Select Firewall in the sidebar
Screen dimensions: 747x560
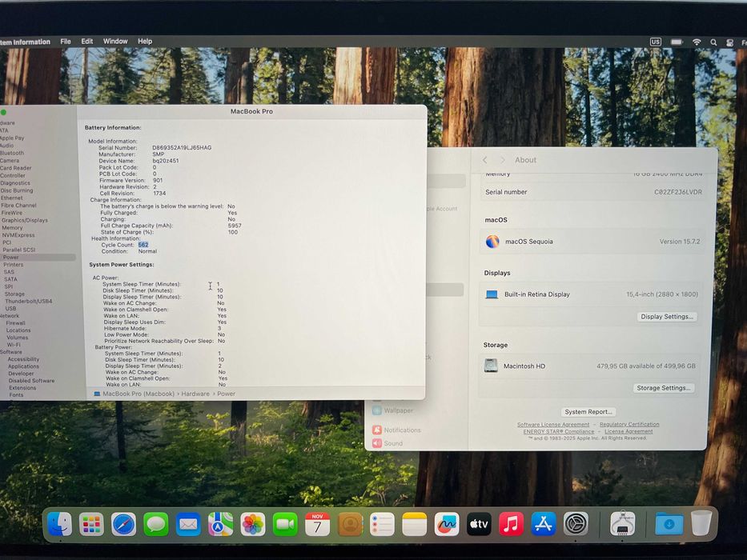click(16, 323)
